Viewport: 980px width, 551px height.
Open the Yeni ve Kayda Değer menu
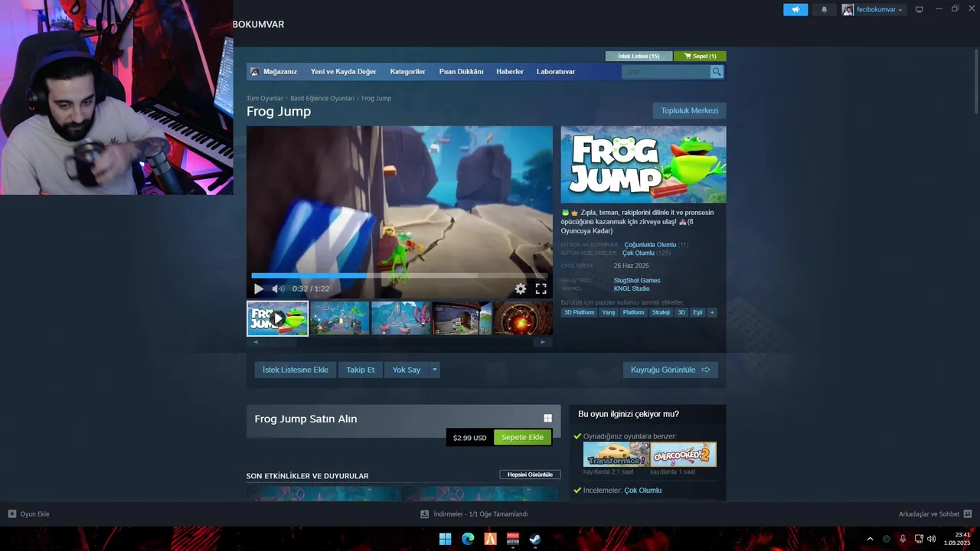[x=343, y=72]
